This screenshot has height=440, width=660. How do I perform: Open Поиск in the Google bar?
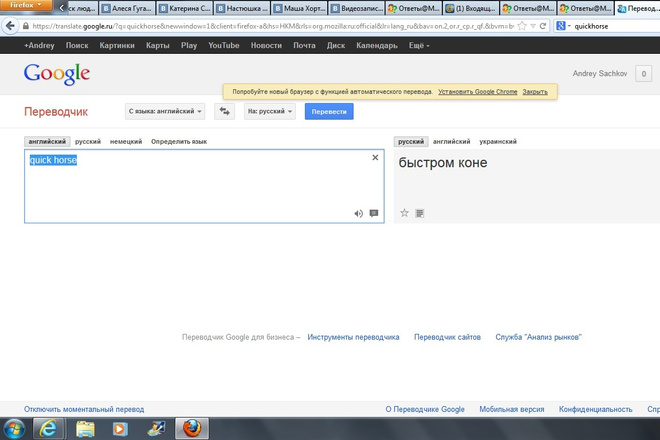click(x=77, y=45)
